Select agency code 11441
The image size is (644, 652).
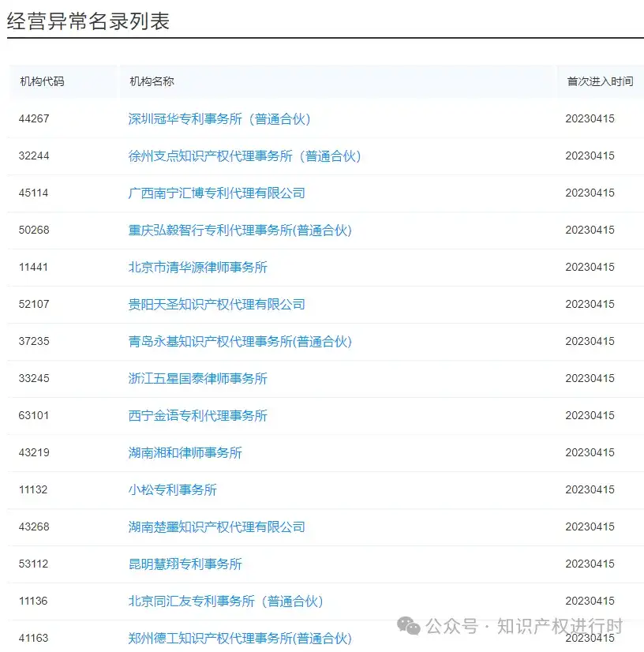pos(33,267)
